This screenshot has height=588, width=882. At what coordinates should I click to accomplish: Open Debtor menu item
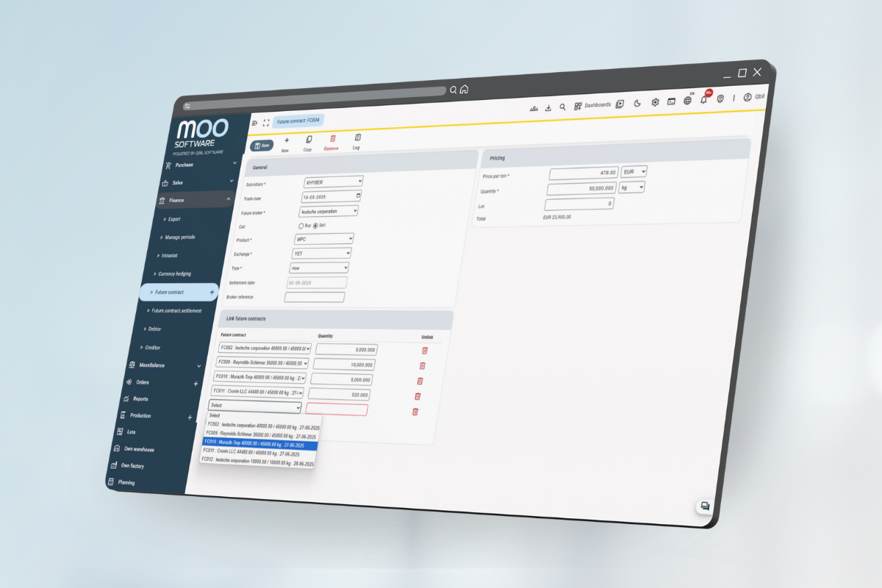[x=153, y=329]
